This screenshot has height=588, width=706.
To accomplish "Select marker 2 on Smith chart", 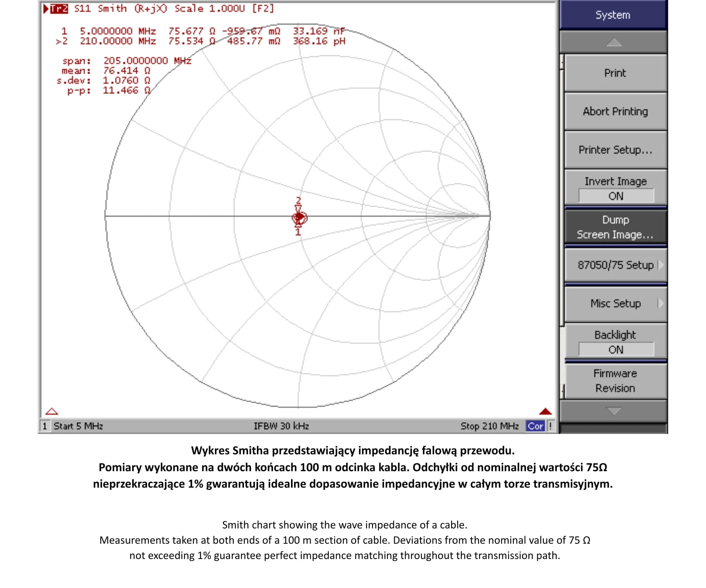I will click(298, 201).
